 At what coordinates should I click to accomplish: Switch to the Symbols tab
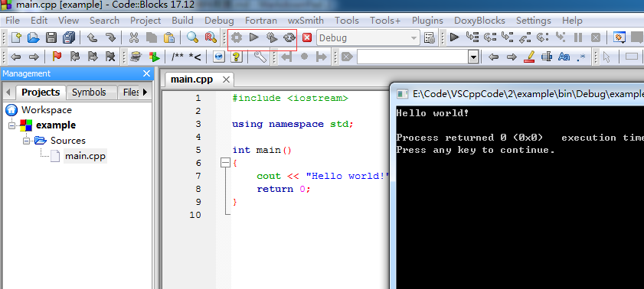click(89, 93)
